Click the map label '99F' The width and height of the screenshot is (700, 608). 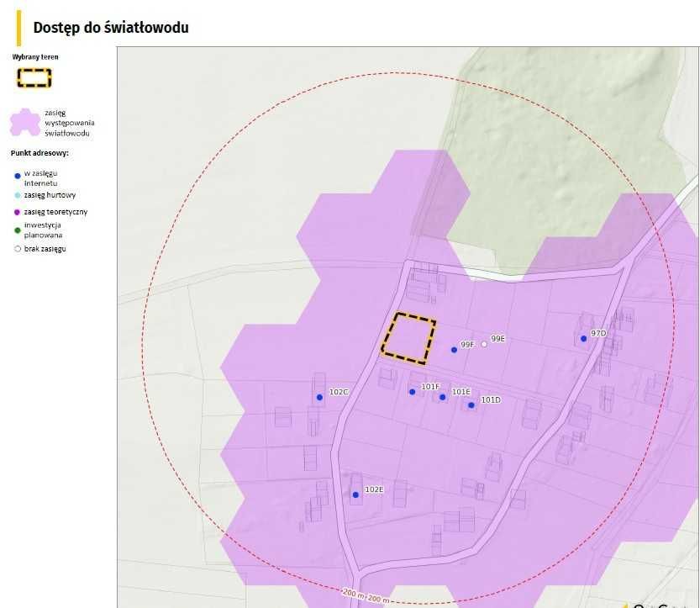(x=467, y=345)
